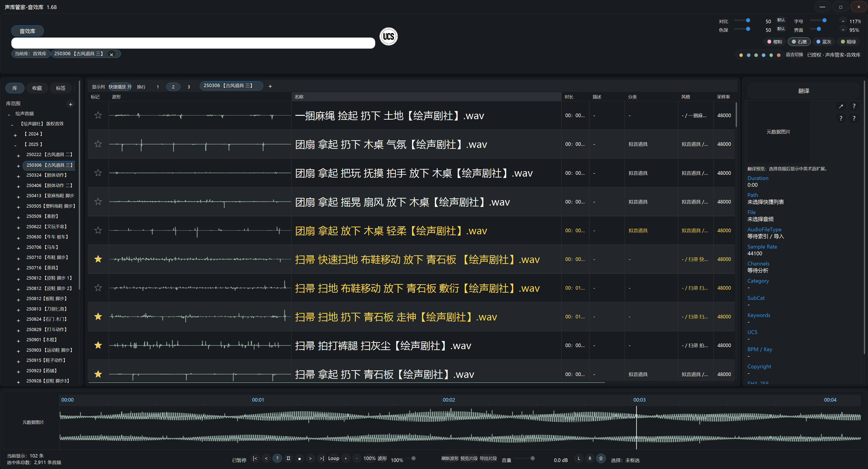
Task: Click the 音效库 button
Action: coord(28,31)
